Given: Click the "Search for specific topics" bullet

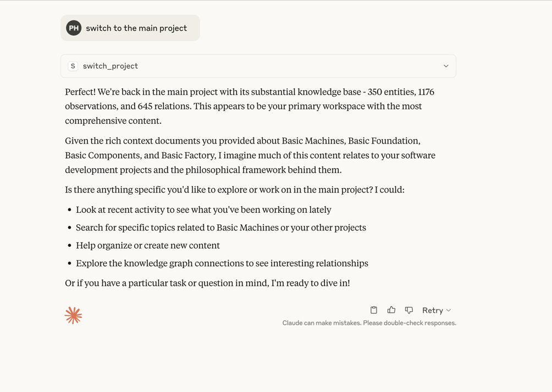Looking at the screenshot, I should [x=220, y=228].
